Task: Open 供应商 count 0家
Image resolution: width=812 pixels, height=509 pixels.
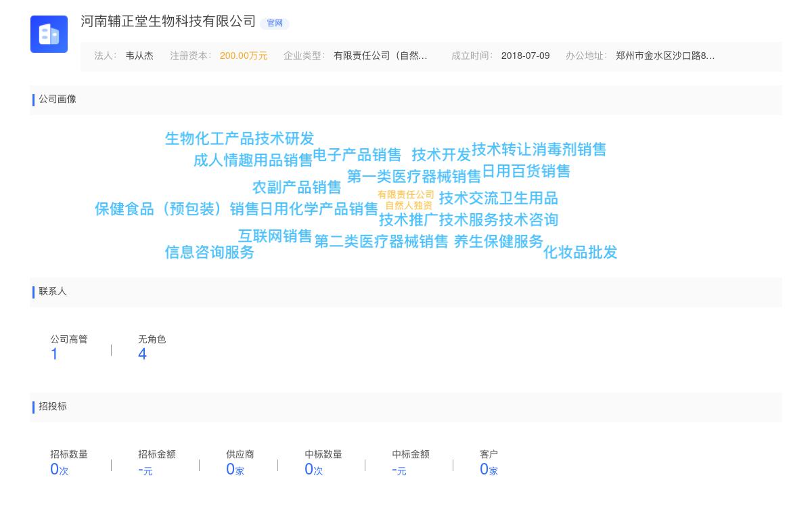Action: [235, 469]
